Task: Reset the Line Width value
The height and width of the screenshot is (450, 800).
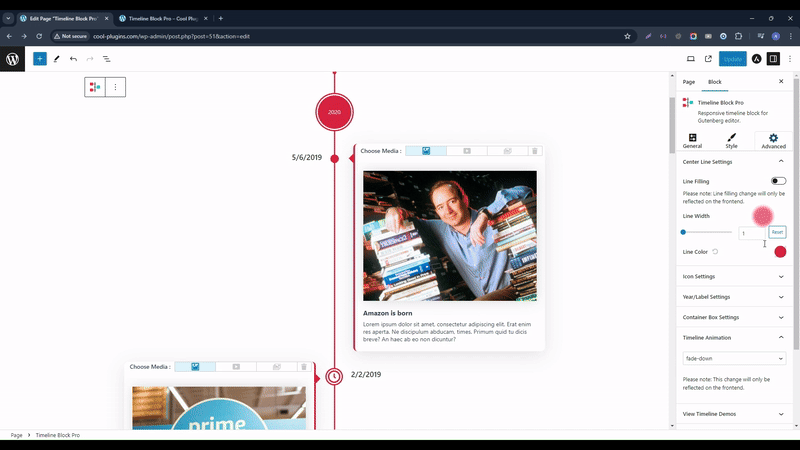Action: (777, 232)
